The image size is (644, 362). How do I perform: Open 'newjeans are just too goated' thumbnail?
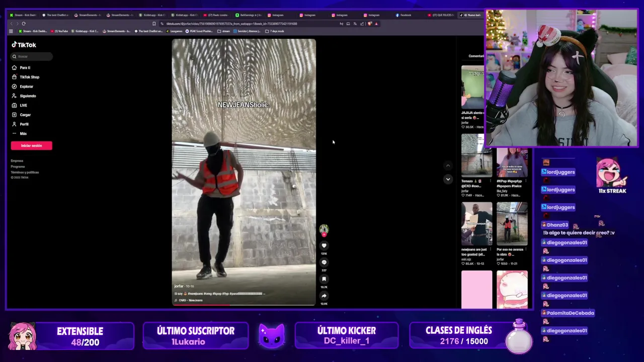pyautogui.click(x=476, y=224)
